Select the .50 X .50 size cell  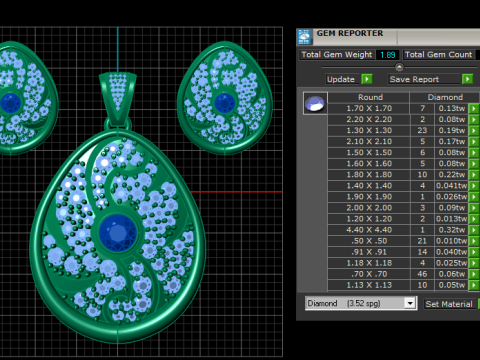tap(369, 241)
